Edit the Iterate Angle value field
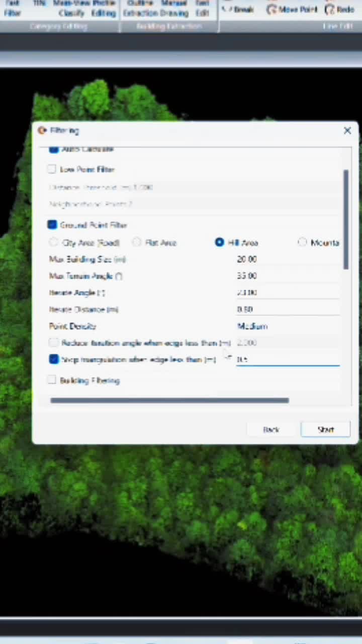The height and width of the screenshot is (644, 362). (x=288, y=292)
